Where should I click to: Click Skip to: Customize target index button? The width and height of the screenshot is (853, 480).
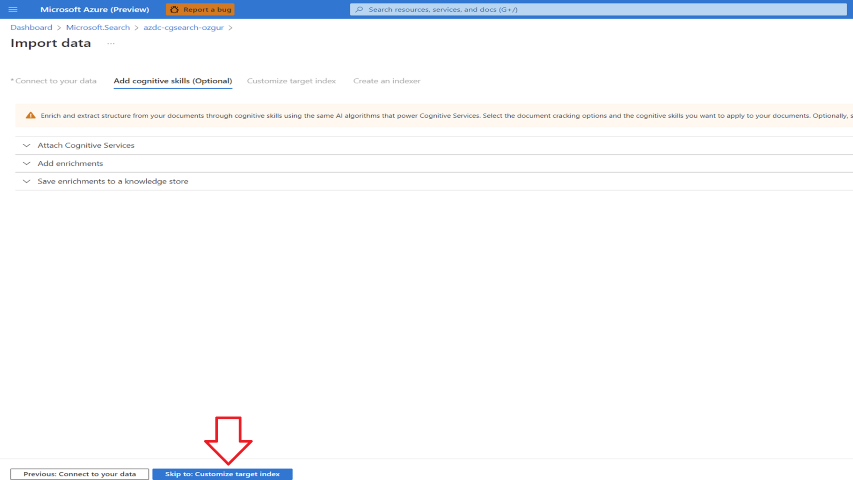click(x=222, y=474)
